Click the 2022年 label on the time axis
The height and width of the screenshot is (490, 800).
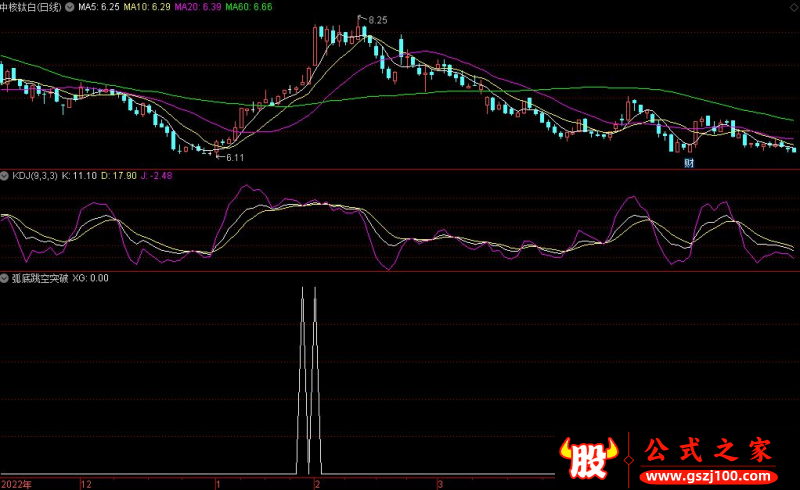(x=17, y=483)
